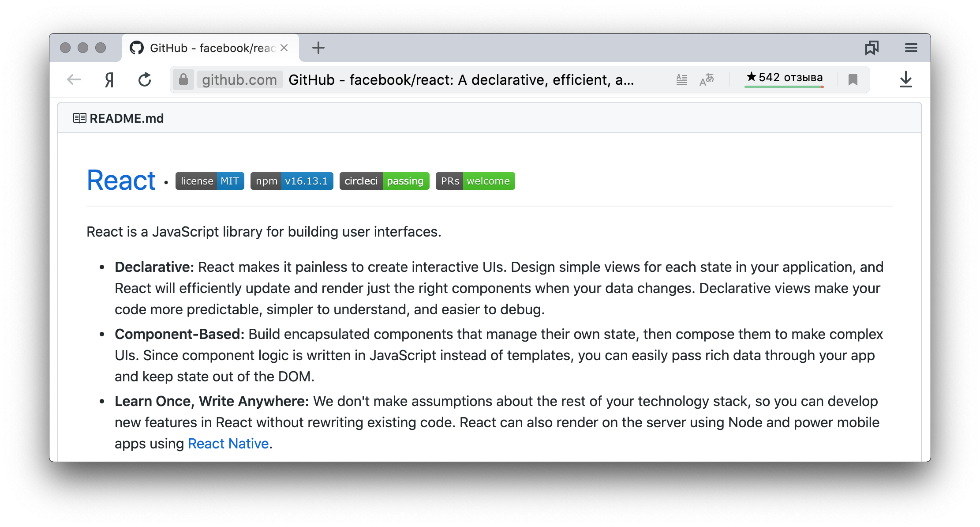Click the padlock site security icon
Image resolution: width=980 pixels, height=527 pixels.
(183, 80)
